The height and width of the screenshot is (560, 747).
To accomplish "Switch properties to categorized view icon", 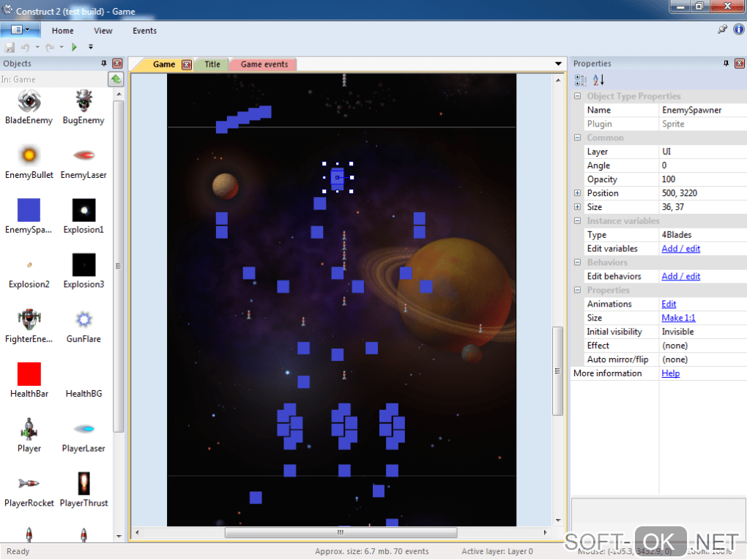I will pos(580,80).
